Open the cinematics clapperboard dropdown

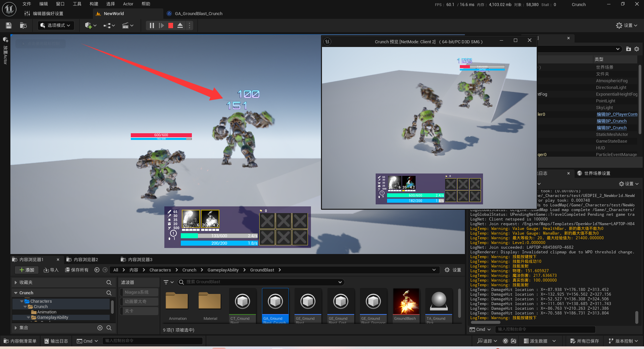[127, 26]
